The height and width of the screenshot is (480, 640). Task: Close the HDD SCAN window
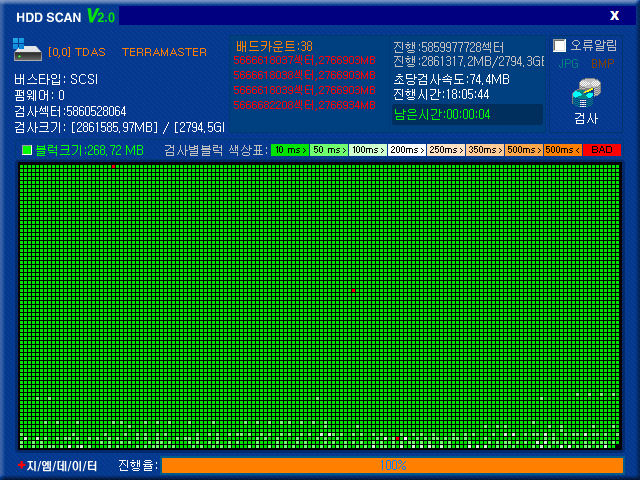(x=614, y=16)
